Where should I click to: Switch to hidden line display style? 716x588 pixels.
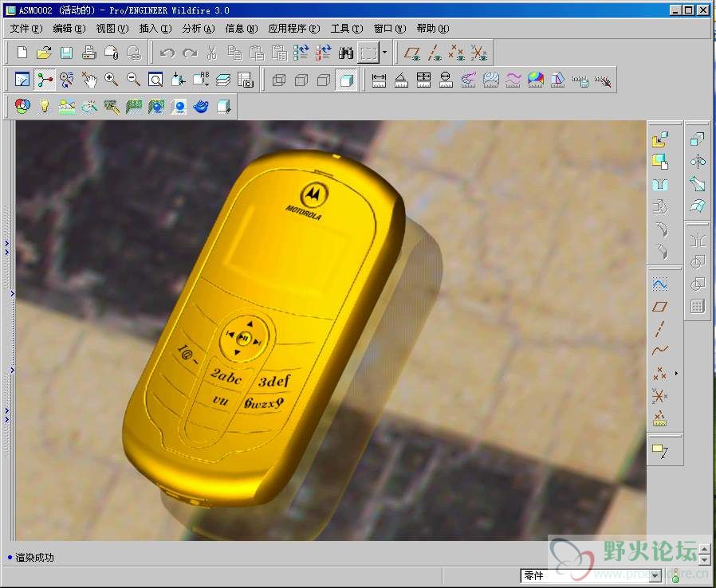pyautogui.click(x=301, y=80)
